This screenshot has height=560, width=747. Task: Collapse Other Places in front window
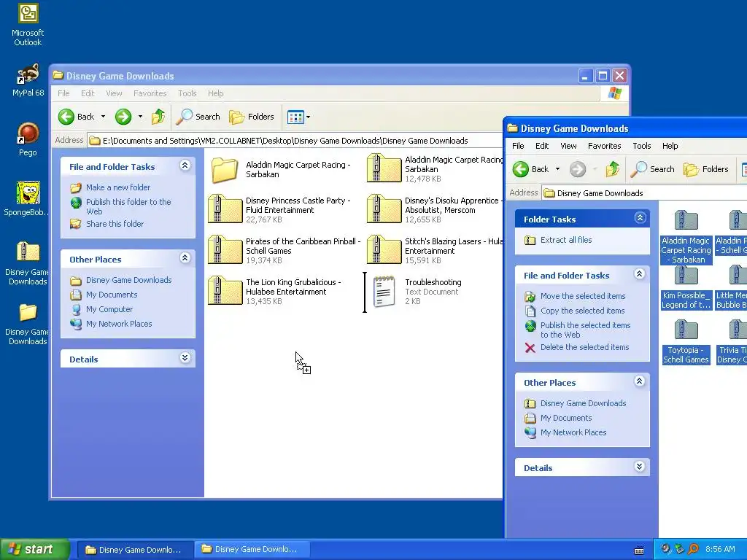(x=640, y=381)
